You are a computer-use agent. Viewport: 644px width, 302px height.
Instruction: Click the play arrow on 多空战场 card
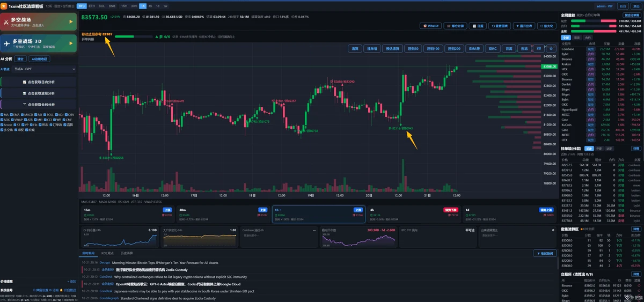point(71,22)
